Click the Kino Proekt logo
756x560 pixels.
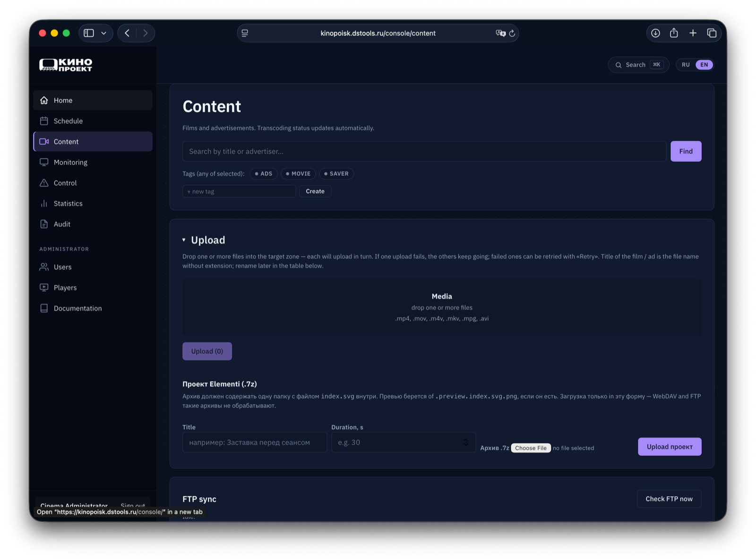[x=66, y=65]
